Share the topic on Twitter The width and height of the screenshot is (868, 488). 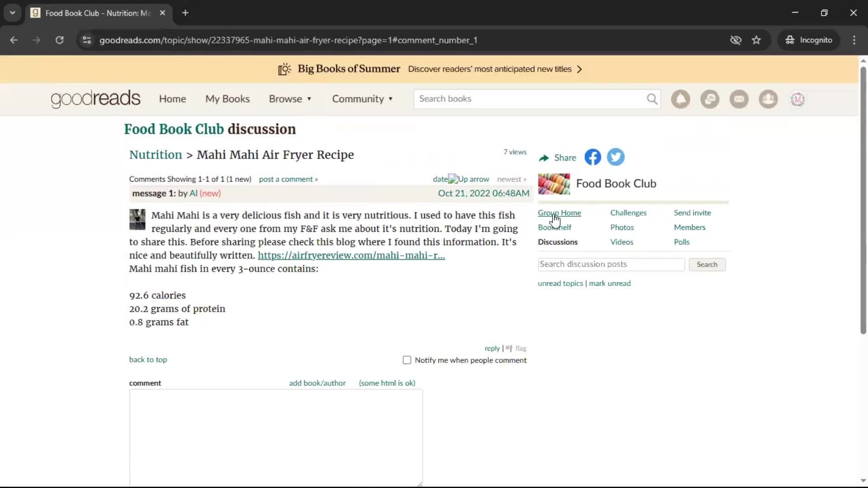click(x=615, y=157)
